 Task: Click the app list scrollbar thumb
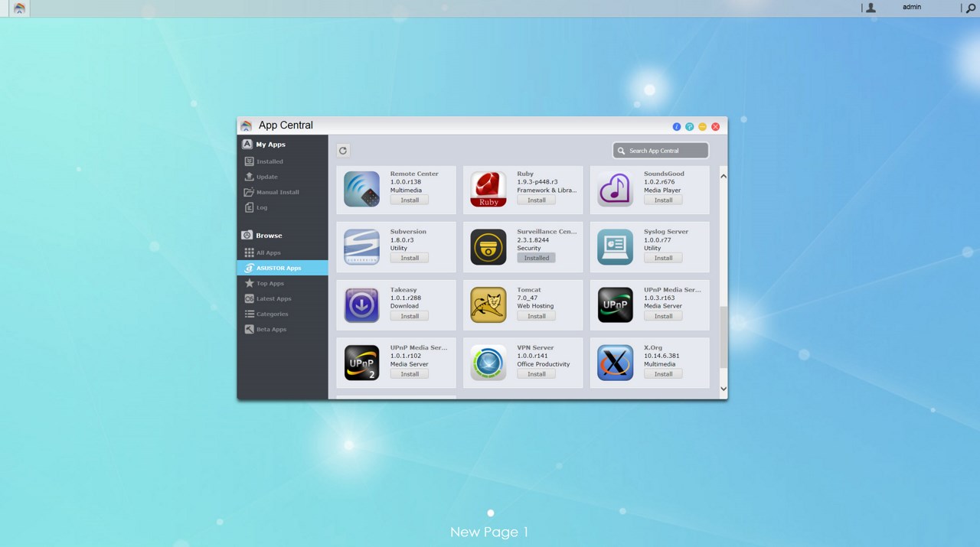[724, 338]
